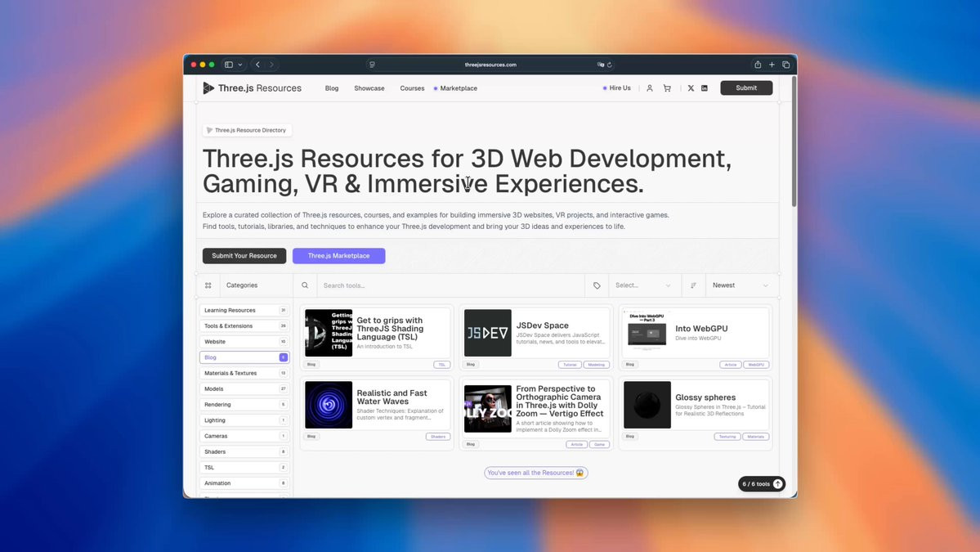This screenshot has height=552, width=980.
Task: Focus the Search tools input field
Action: pos(450,285)
